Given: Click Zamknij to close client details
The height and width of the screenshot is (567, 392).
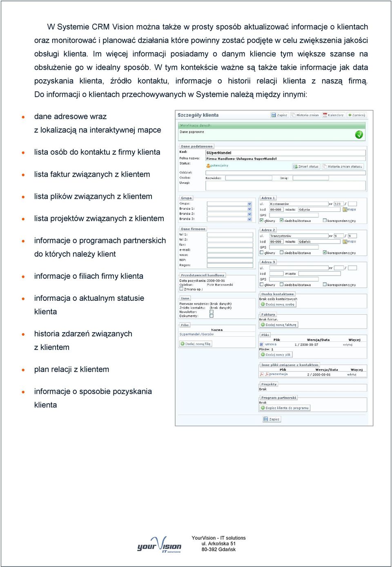Looking at the screenshot, I should [356, 115].
